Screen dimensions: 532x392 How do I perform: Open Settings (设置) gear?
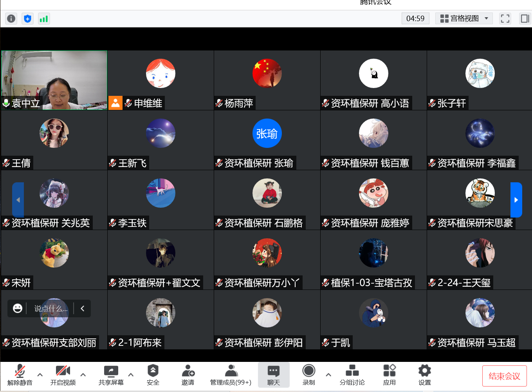click(424, 375)
